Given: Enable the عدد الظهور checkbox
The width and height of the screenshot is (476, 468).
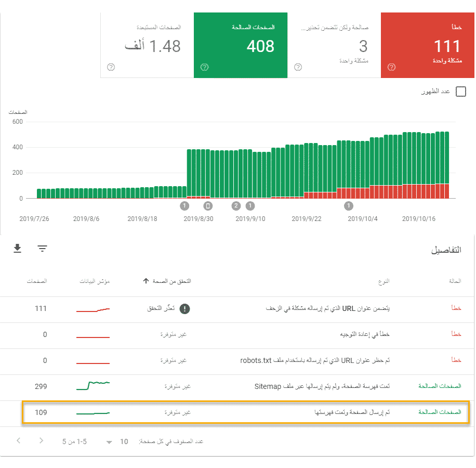Looking at the screenshot, I should (460, 92).
